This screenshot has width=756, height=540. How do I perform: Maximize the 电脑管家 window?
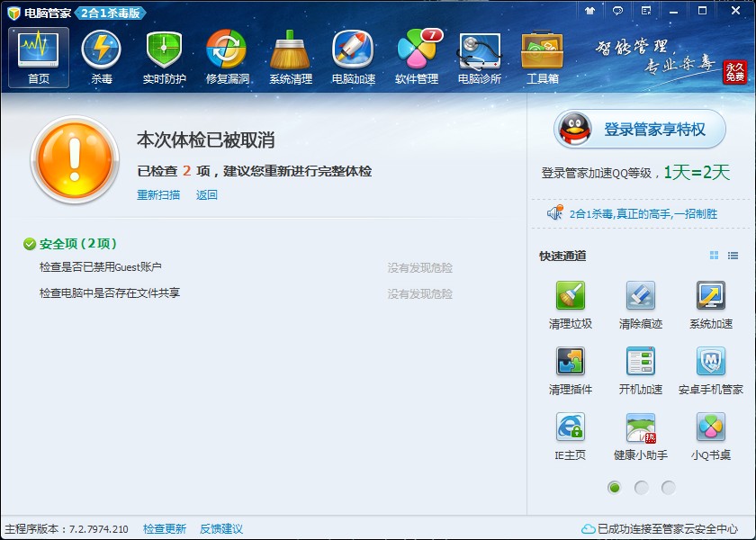click(x=703, y=11)
